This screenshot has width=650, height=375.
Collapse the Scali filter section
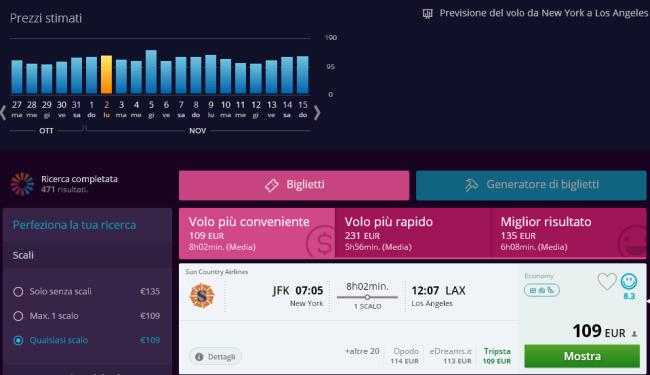tap(87, 255)
